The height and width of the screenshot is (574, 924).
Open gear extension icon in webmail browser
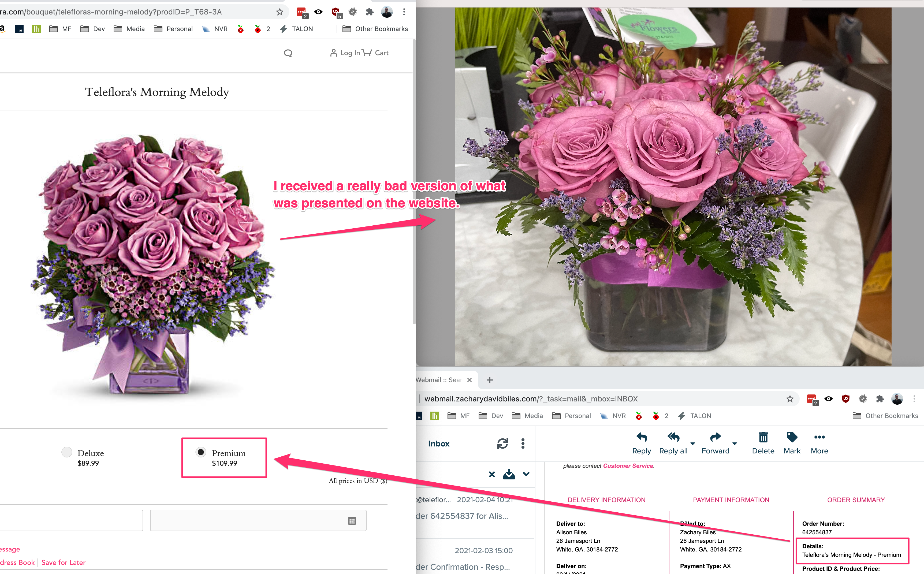(863, 399)
